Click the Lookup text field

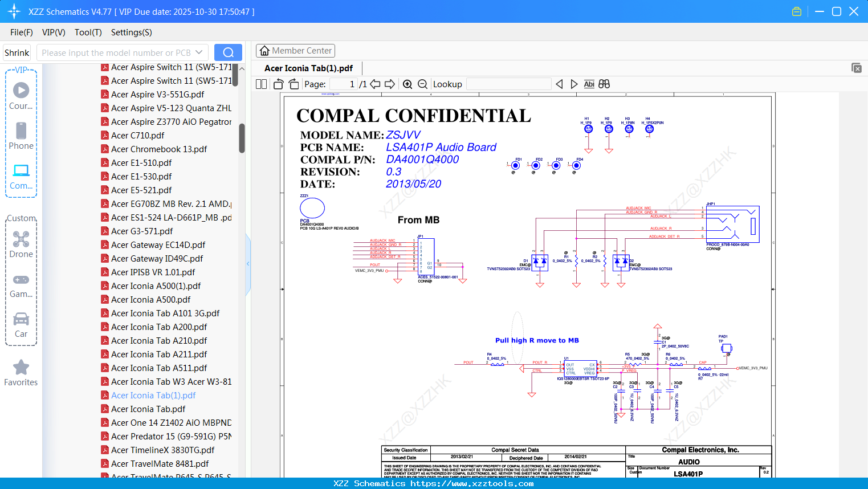tap(508, 84)
